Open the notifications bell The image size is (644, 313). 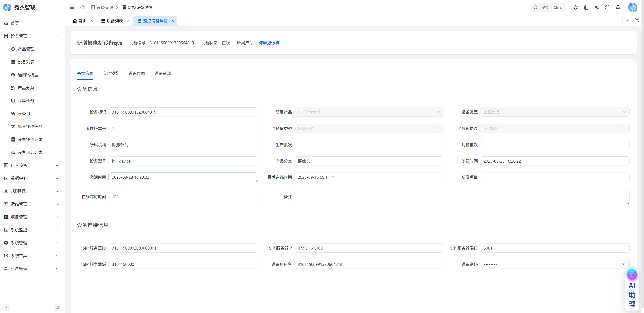(x=618, y=8)
